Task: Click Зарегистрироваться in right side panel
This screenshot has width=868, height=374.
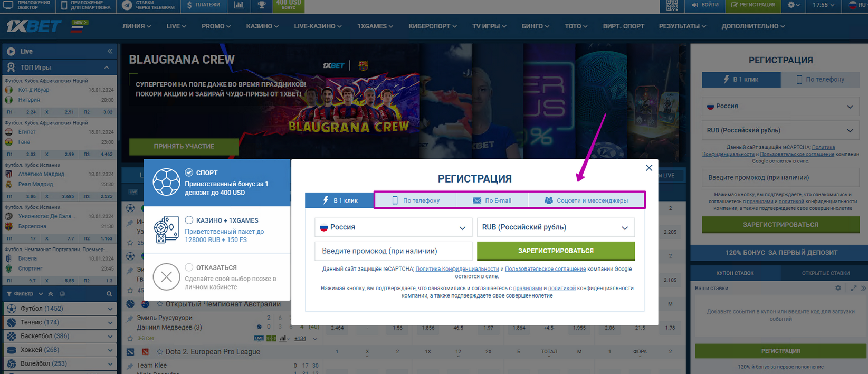Action: pos(780,225)
